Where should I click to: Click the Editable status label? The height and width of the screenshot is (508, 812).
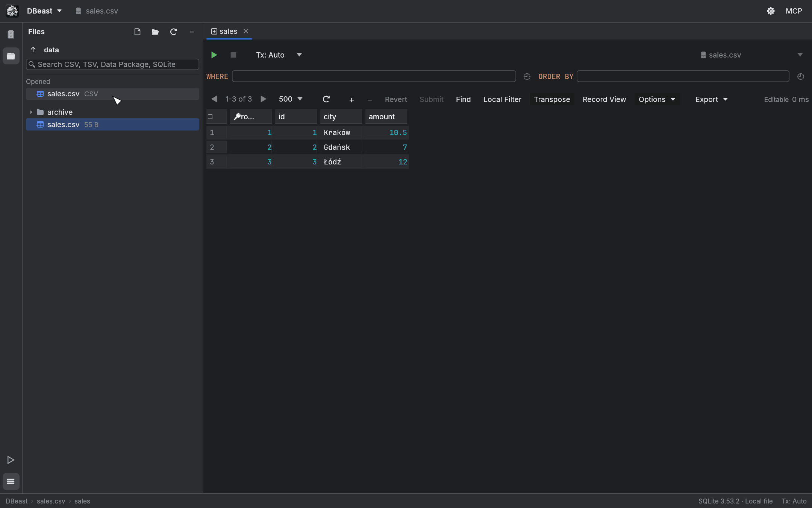point(776,100)
